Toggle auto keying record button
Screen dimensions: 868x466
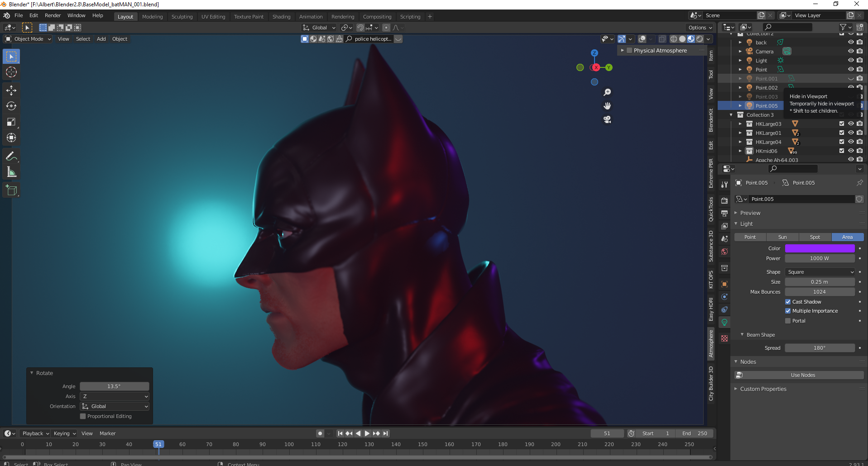coord(320,433)
